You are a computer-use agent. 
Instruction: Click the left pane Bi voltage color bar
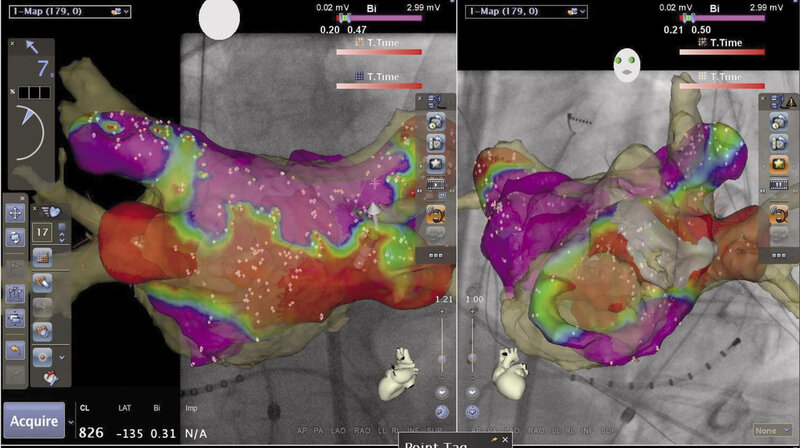pos(381,18)
